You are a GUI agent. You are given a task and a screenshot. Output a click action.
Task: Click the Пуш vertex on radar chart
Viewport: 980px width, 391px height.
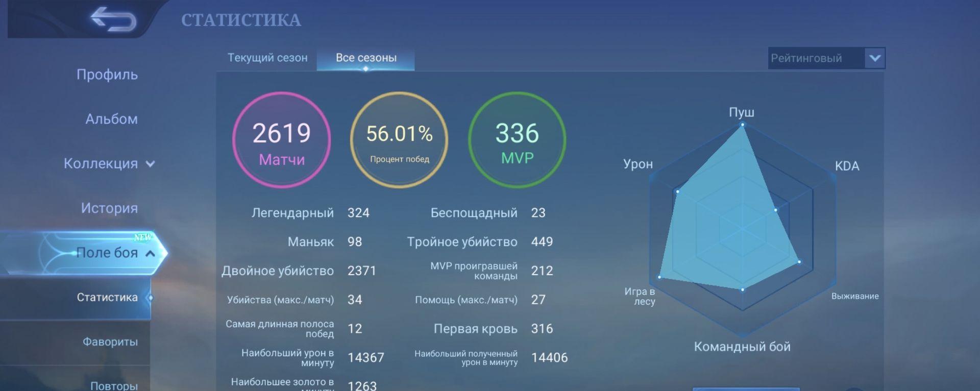point(742,125)
